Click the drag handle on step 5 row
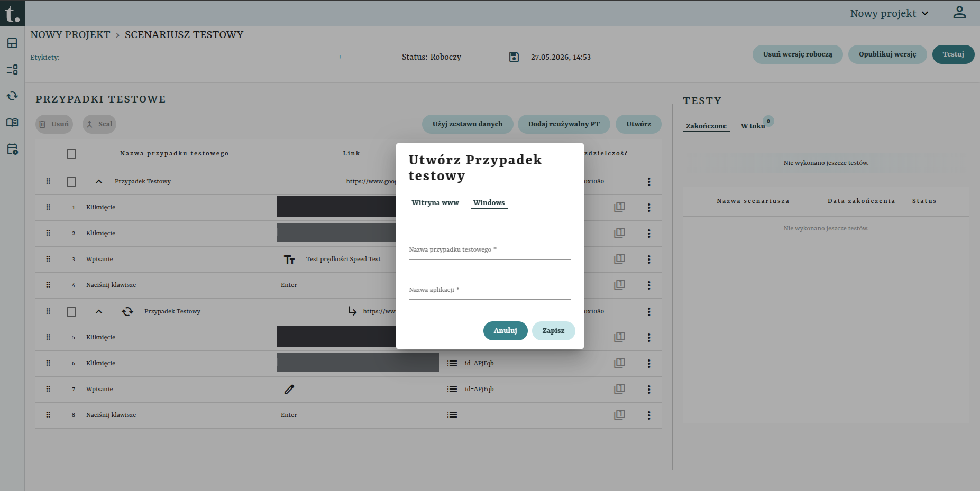This screenshot has height=491, width=980. [48, 337]
